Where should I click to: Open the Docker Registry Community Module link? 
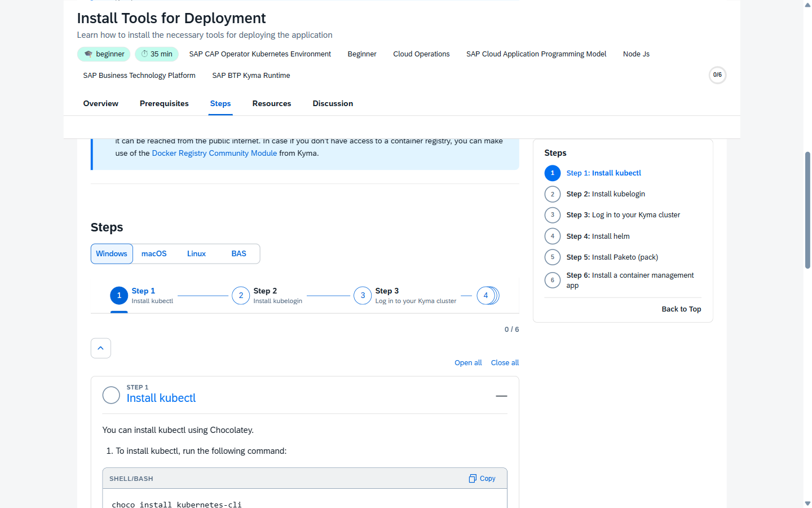[214, 154]
